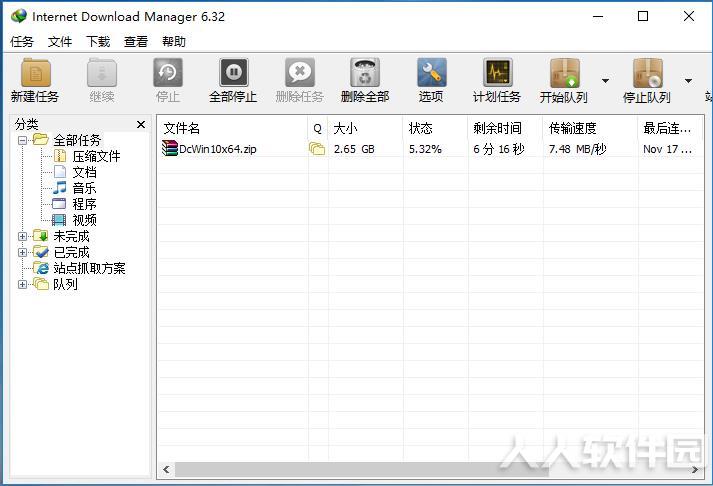Click the 2.65 GB size cell
This screenshot has height=486, width=713.
tap(354, 149)
